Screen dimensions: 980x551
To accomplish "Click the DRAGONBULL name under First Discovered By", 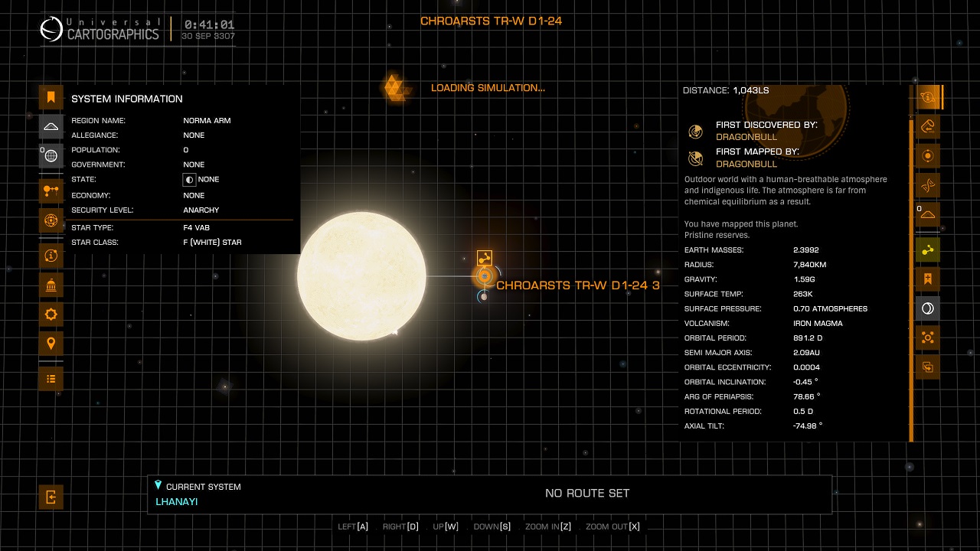I will point(746,137).
